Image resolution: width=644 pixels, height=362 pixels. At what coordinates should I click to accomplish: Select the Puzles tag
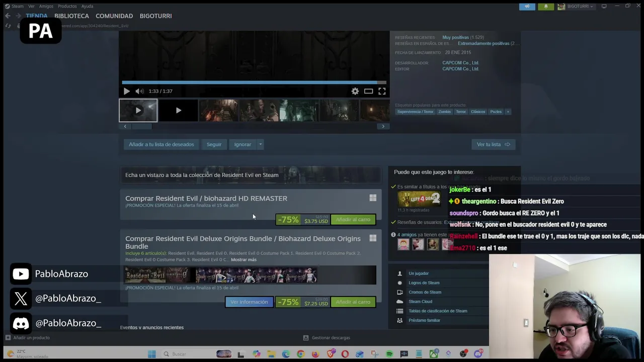(x=496, y=112)
